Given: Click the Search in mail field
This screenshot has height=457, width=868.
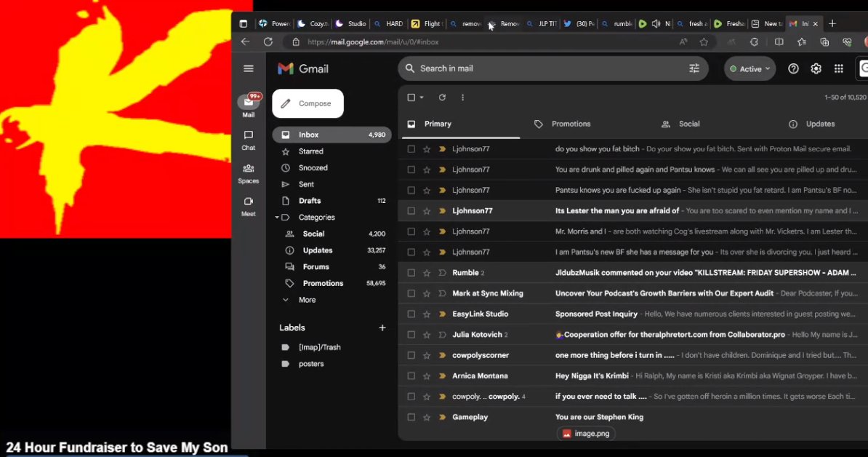Looking at the screenshot, I should click(552, 68).
